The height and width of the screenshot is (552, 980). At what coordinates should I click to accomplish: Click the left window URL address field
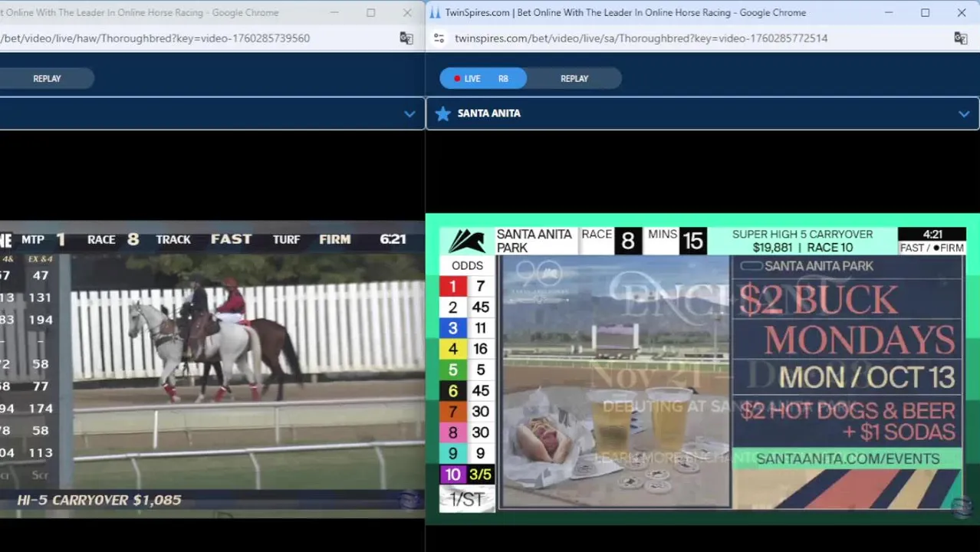tap(155, 38)
